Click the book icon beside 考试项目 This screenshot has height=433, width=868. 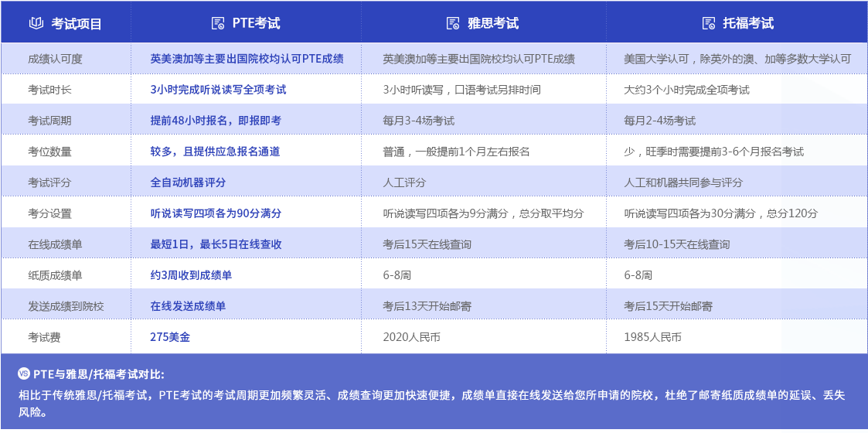(36, 23)
